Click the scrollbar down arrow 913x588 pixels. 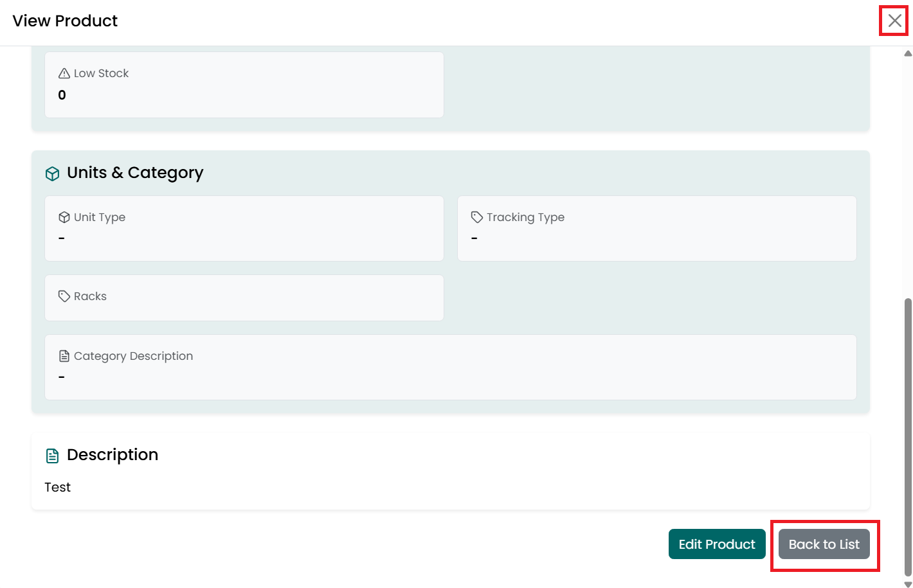[x=908, y=584]
